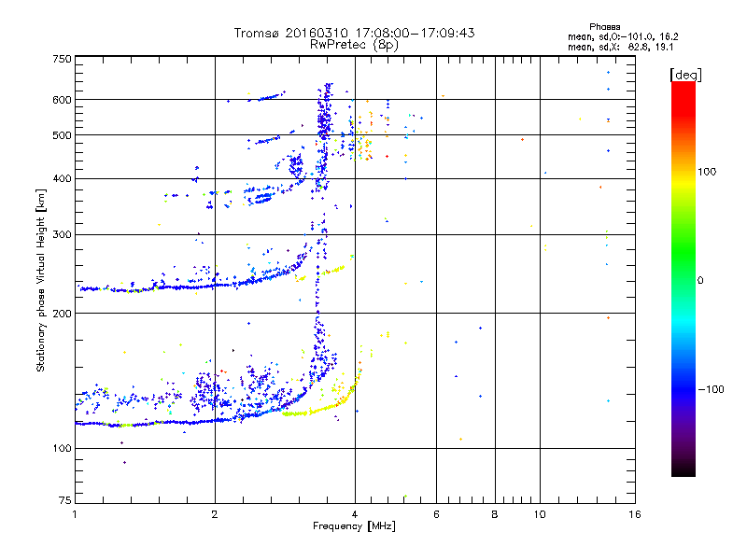Click the x-axis tick label '6'
The height and width of the screenshot is (560, 747).
(x=436, y=515)
